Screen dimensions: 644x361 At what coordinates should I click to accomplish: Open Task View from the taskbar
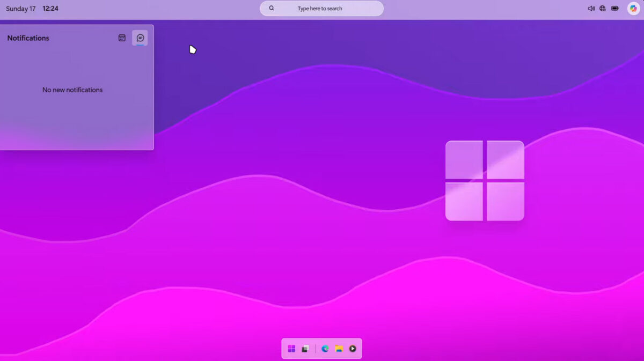304,348
